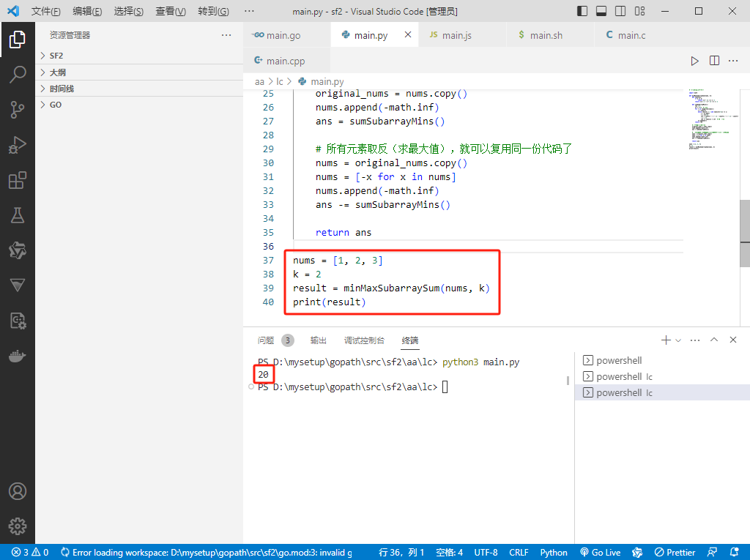Customize layout icon in title bar
Viewport: 750px width, 560px height.
click(x=639, y=11)
